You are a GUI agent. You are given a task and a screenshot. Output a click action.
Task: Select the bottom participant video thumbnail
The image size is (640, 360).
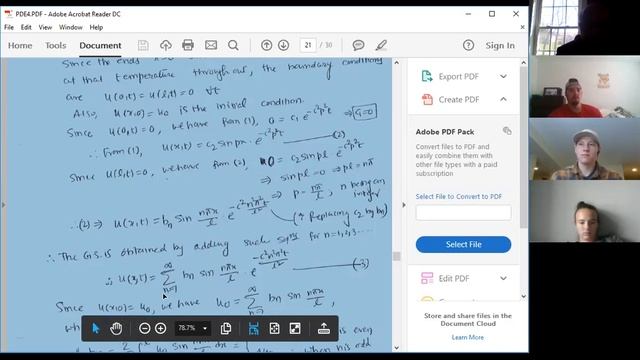tap(584, 211)
